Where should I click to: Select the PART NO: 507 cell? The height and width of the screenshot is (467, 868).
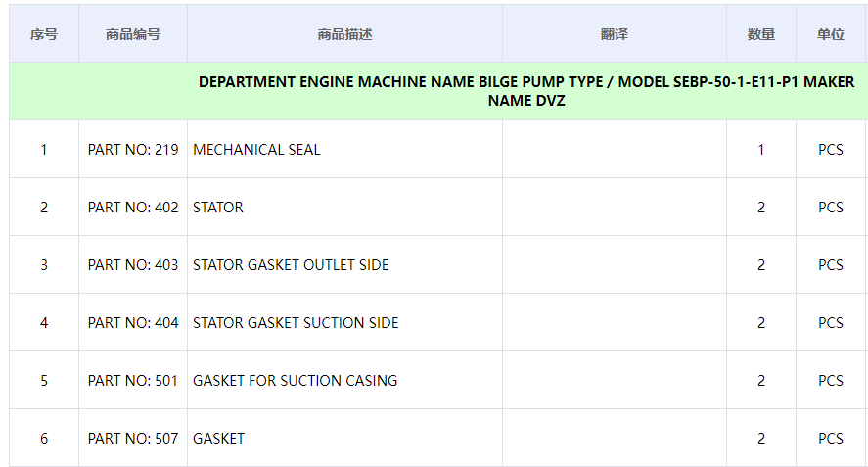(133, 439)
